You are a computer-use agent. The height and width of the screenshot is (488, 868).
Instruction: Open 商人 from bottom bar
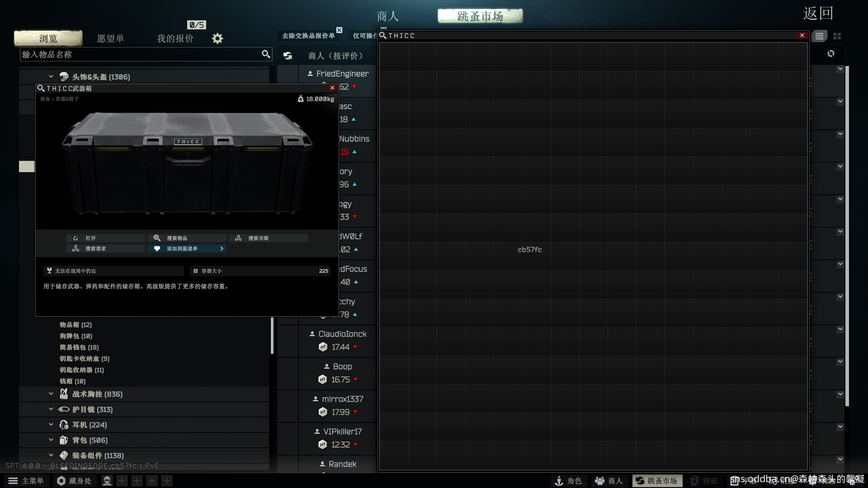coord(609,481)
